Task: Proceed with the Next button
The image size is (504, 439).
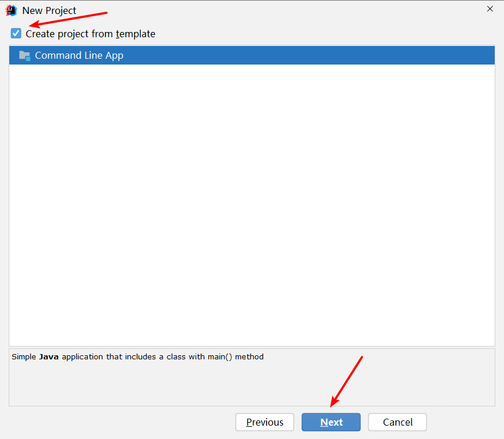Action: tap(331, 422)
